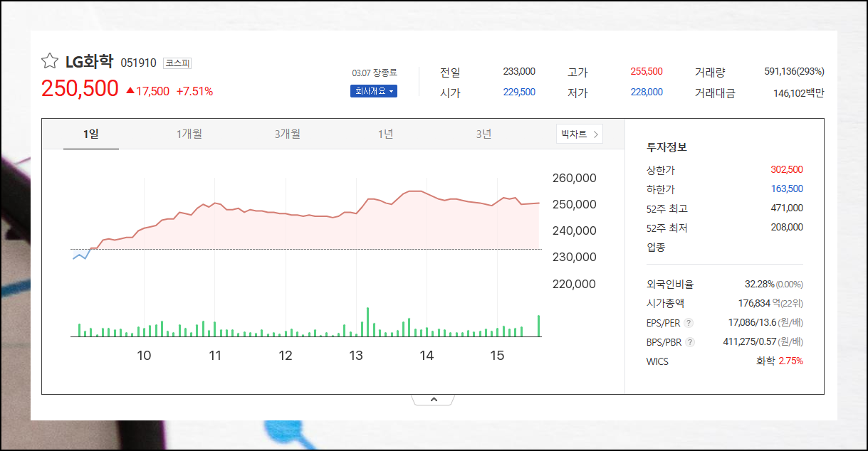Click the 10 o'clock x-axis label

click(145, 356)
